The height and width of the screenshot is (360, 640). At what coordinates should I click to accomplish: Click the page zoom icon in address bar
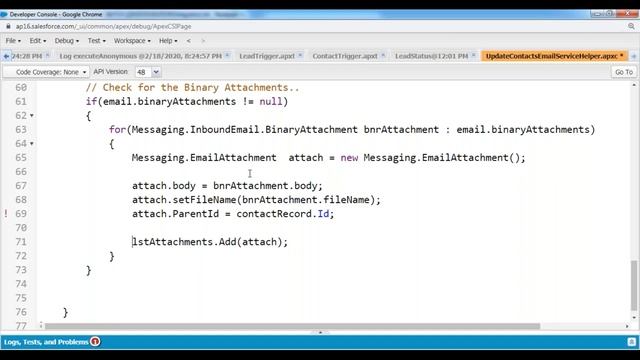pyautogui.click(x=631, y=27)
